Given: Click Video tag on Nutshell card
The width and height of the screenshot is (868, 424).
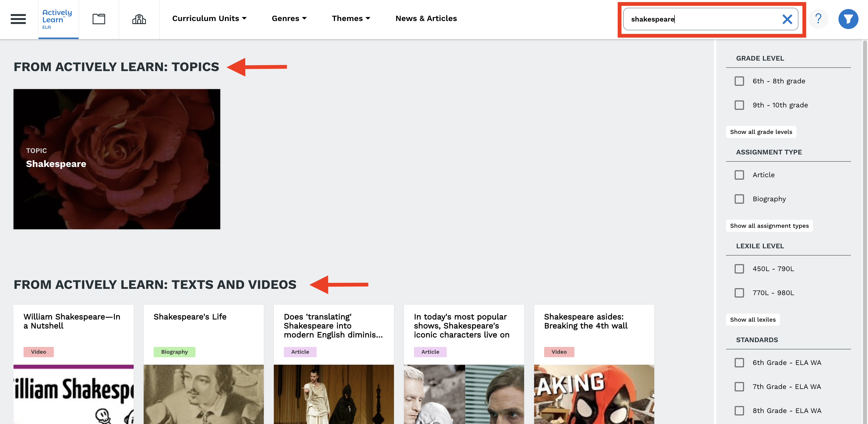Looking at the screenshot, I should pyautogui.click(x=38, y=352).
